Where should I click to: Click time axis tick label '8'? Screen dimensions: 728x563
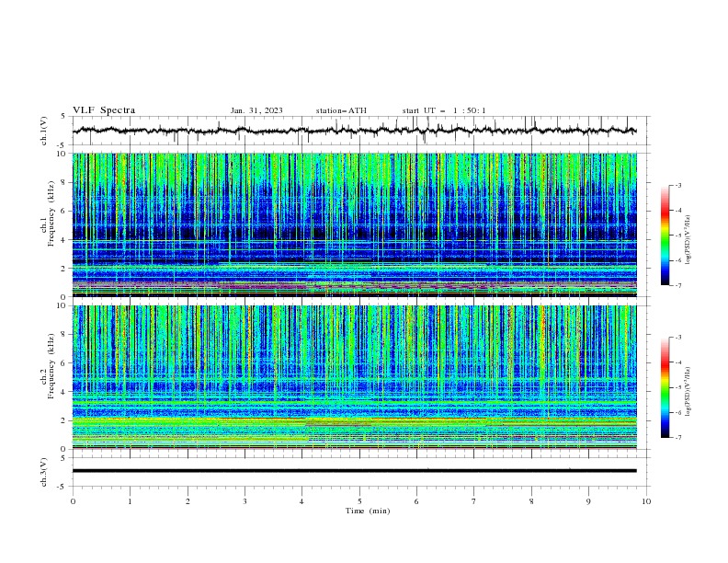531,501
